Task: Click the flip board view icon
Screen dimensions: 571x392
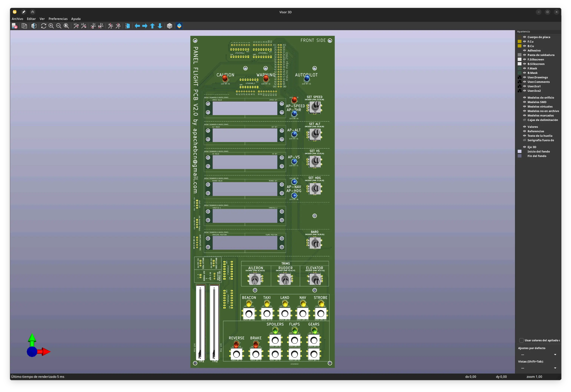Action: coord(128,26)
